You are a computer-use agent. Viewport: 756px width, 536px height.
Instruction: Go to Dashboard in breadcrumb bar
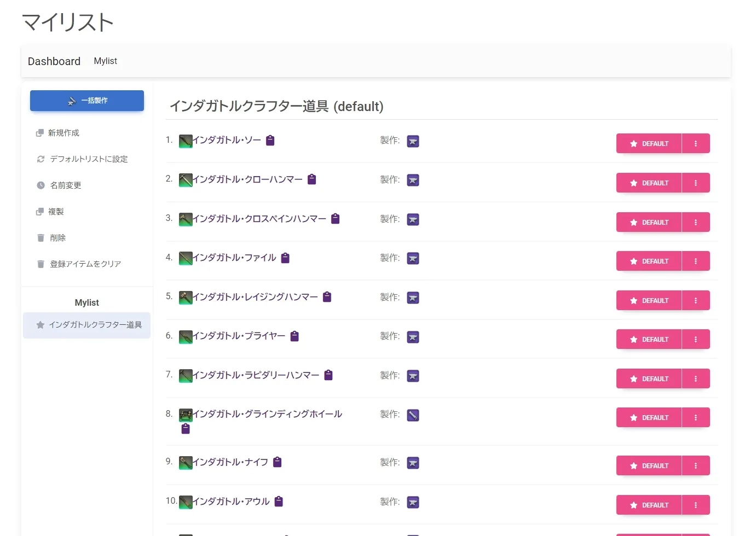[x=54, y=61]
